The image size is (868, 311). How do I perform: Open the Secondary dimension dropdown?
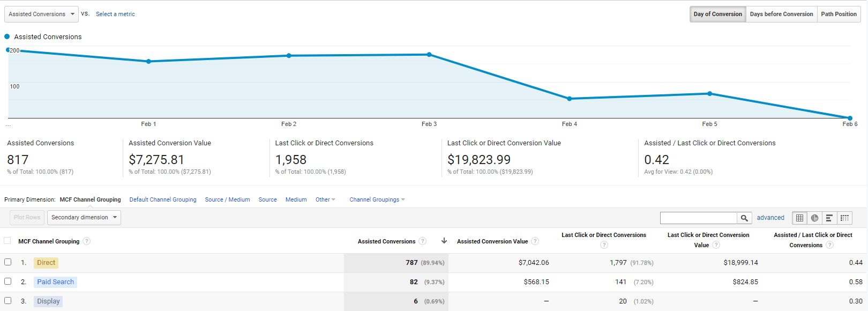tap(84, 218)
